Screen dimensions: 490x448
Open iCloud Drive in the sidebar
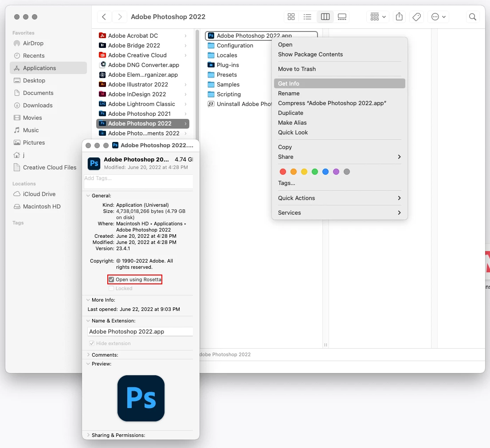(48, 194)
